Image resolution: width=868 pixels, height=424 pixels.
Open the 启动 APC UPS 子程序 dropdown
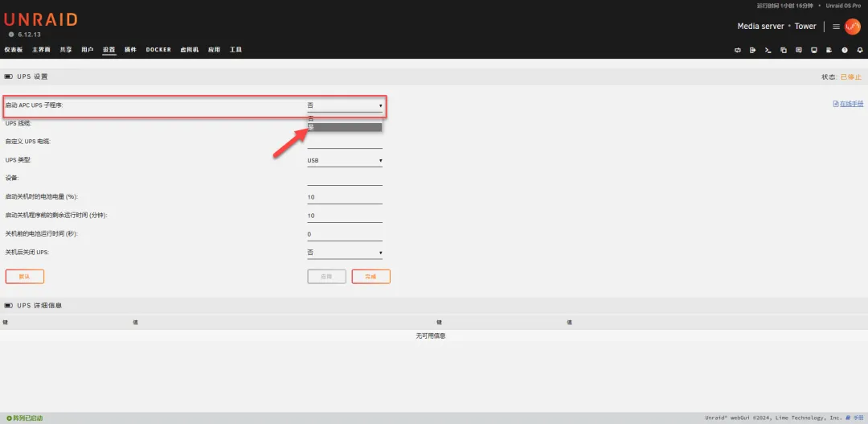344,105
